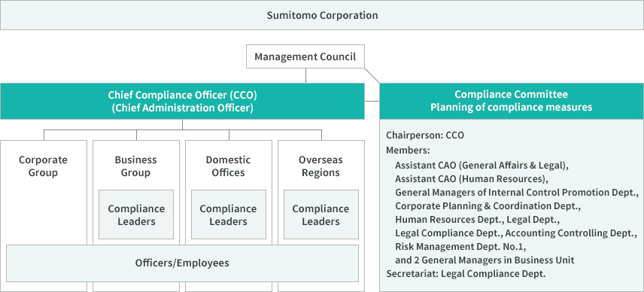Click the 2 General Managers in Business Unit line

point(485,260)
